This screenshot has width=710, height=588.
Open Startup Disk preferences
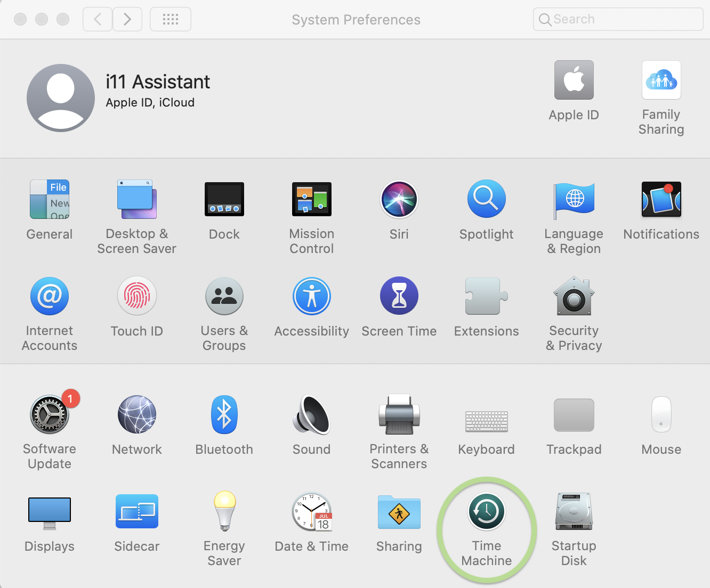point(574,511)
